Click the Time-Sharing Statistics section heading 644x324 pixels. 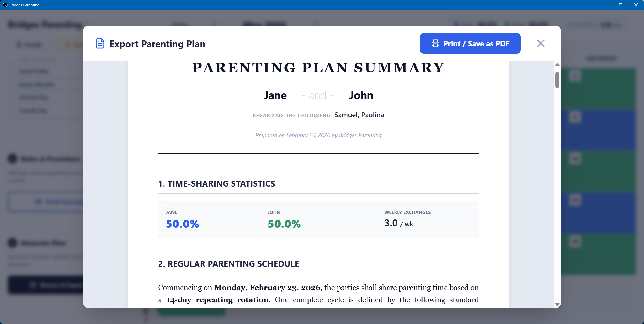click(x=217, y=184)
